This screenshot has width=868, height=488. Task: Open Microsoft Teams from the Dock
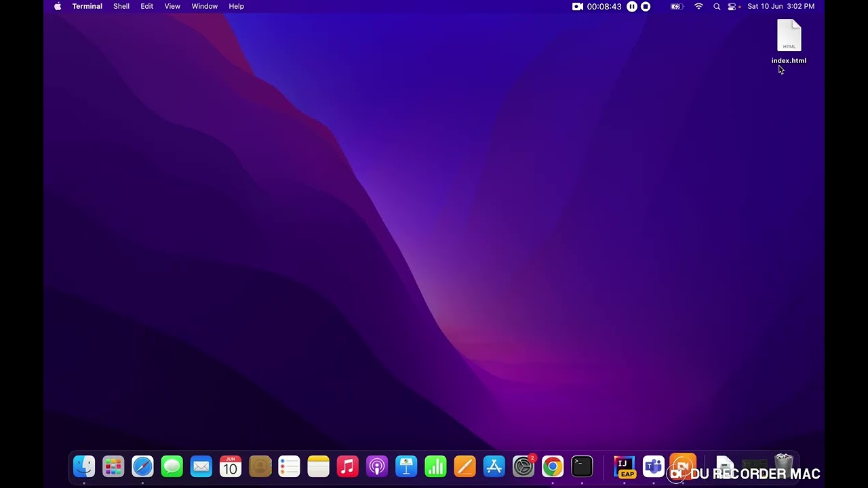point(654,466)
